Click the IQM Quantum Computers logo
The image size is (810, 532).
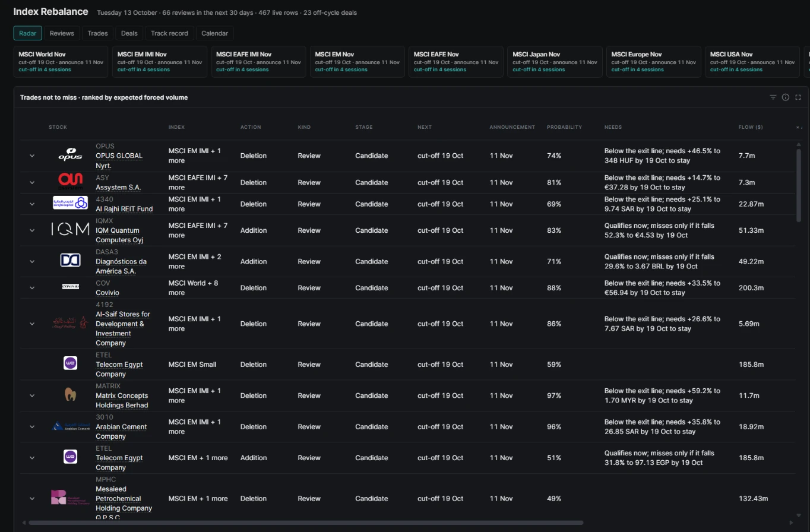[70, 230]
